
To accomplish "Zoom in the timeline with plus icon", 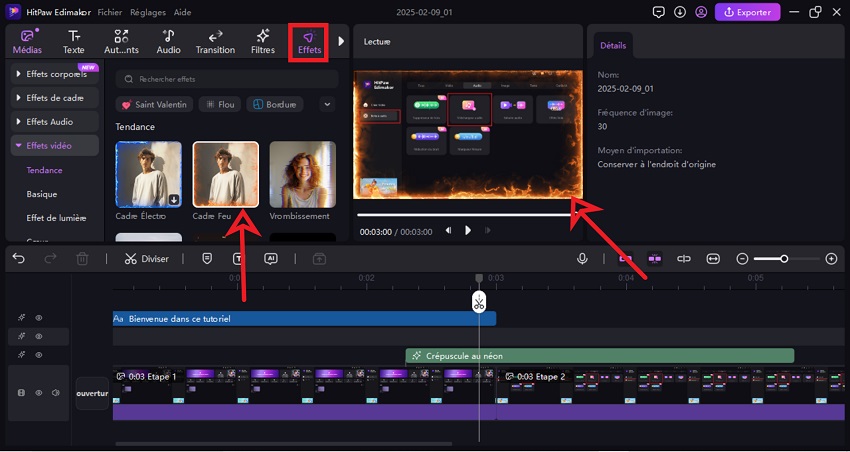I will tap(831, 258).
